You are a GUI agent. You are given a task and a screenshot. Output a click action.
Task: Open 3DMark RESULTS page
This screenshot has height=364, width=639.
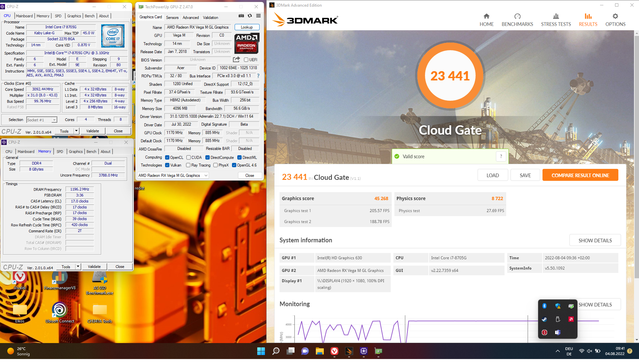tap(588, 20)
